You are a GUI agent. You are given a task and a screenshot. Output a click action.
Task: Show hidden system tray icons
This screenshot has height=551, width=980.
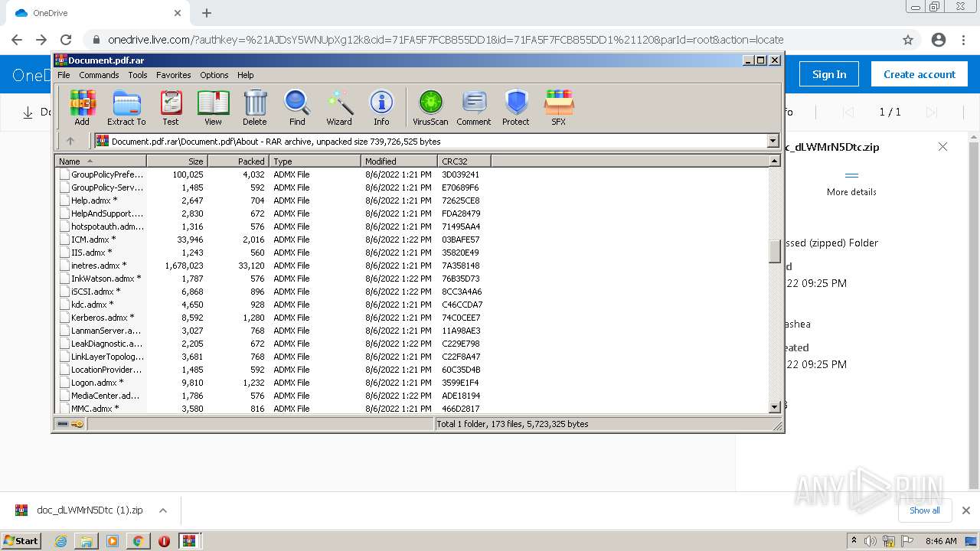coord(854,540)
